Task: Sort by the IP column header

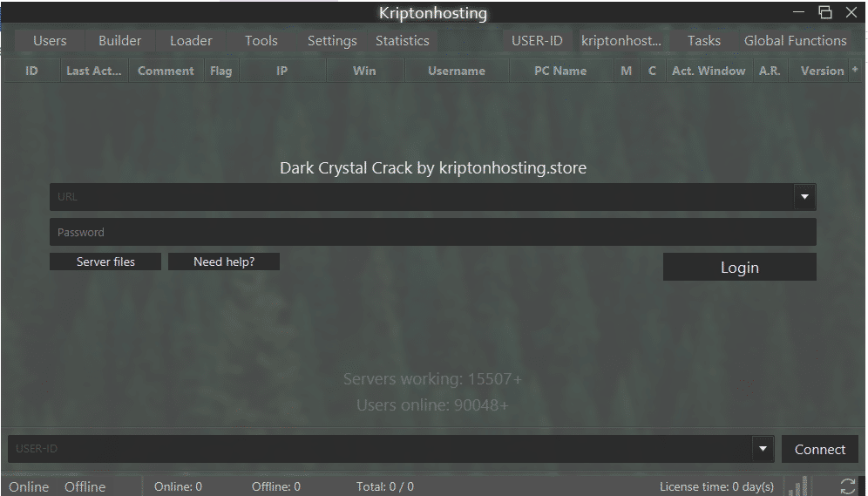Action: click(281, 71)
